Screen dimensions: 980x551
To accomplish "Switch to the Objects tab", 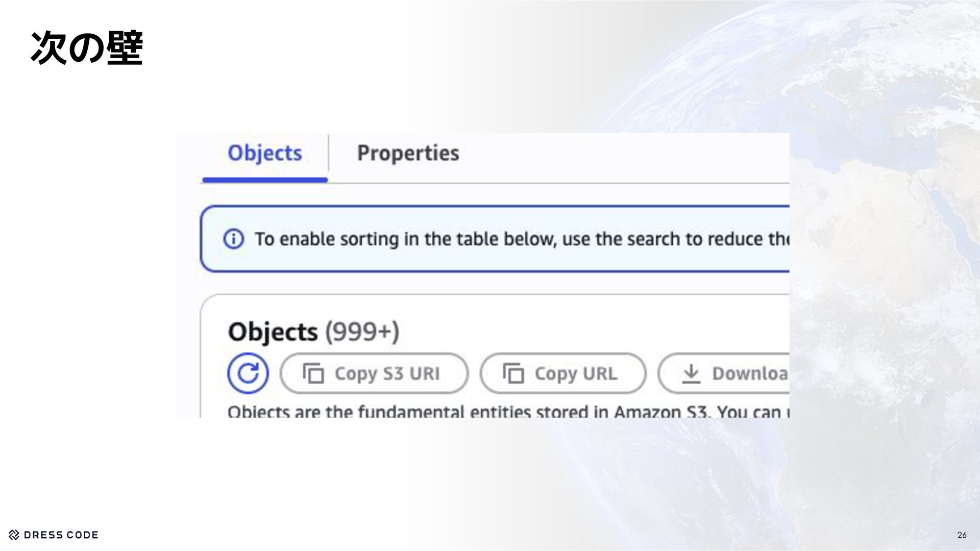I will click(264, 153).
